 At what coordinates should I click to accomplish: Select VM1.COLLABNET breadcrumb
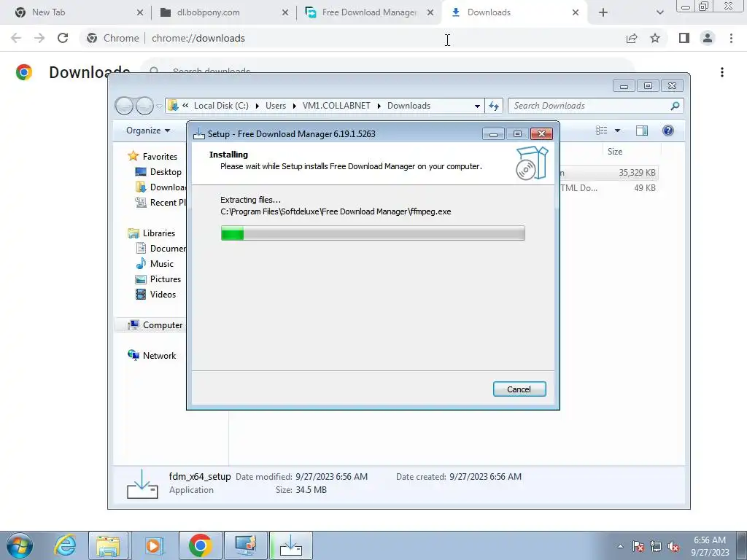click(x=336, y=106)
